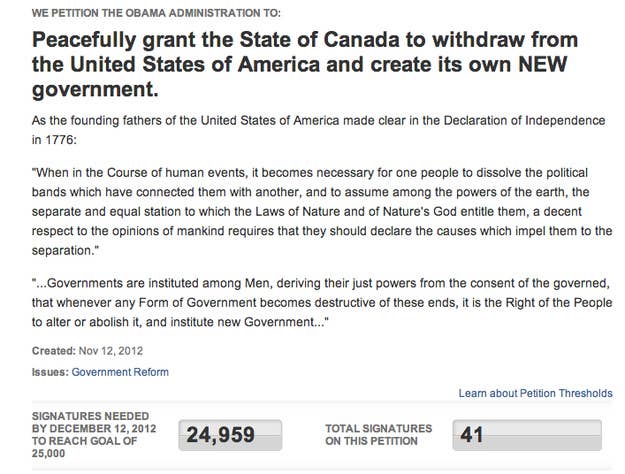The image size is (625, 474).
Task: Click the 24,959 signatures needed counter
Action: tap(230, 435)
